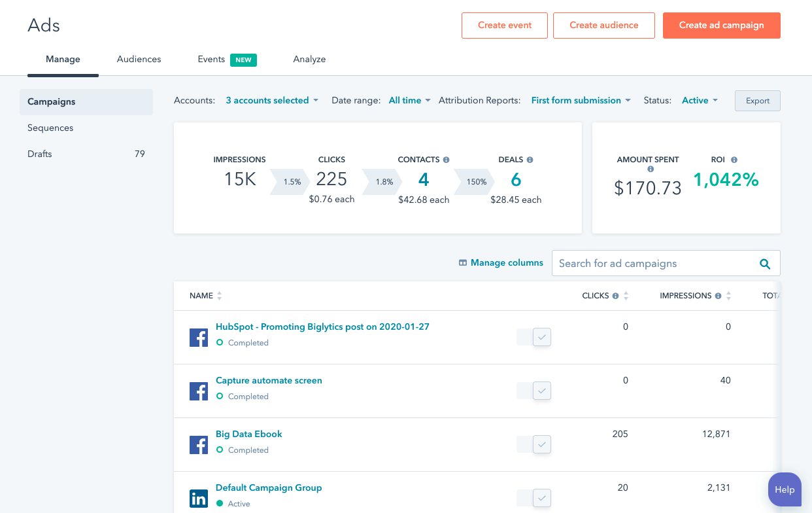812x513 pixels.
Task: Select Drafts in the left sidebar
Action: pos(40,154)
